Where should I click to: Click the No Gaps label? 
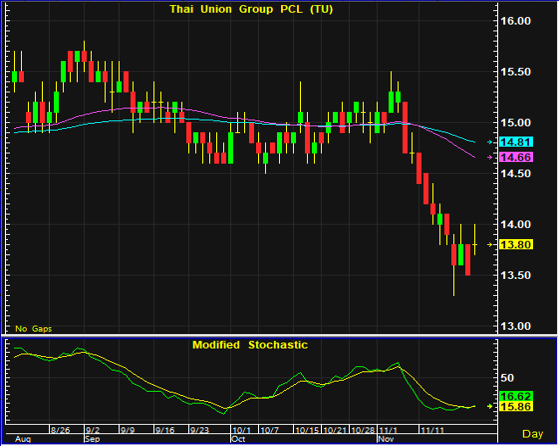tap(34, 329)
